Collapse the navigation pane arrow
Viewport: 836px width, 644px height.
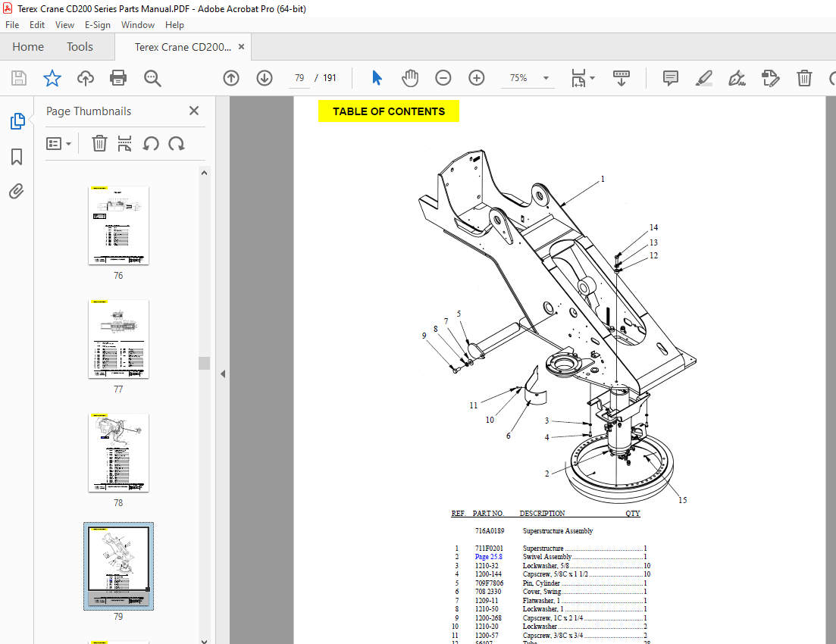point(223,374)
